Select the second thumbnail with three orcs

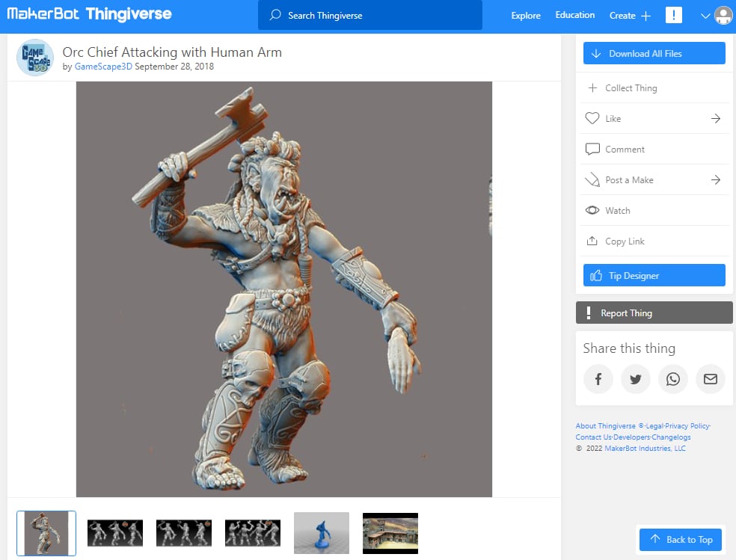pos(115,533)
